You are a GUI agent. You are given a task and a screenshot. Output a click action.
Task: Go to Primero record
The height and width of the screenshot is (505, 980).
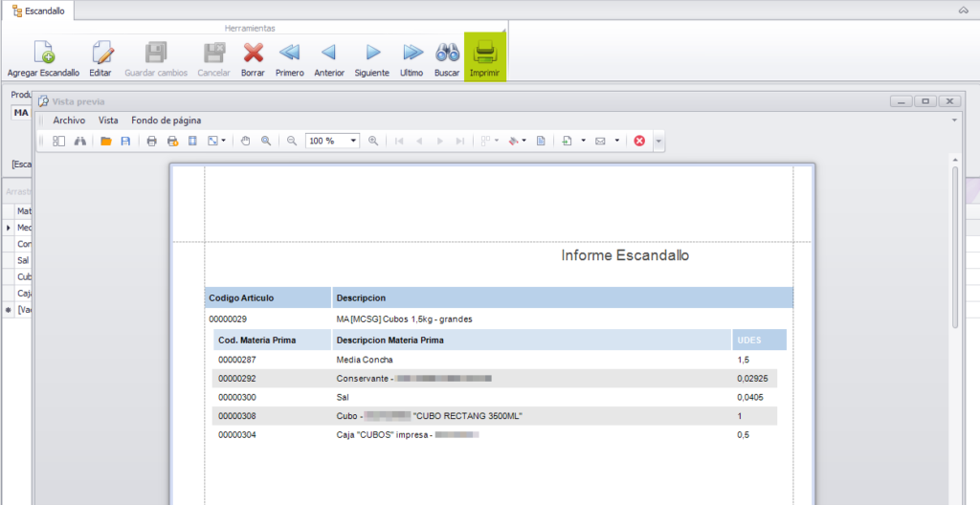click(x=289, y=53)
